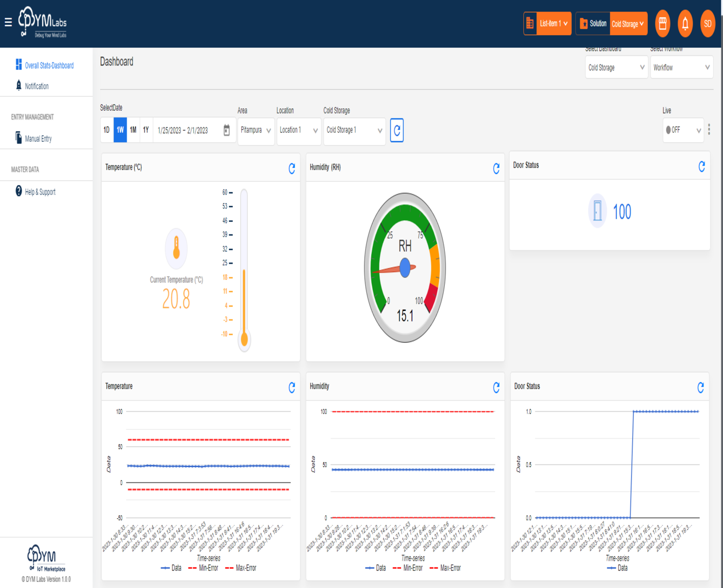Toggle Data series in Temperature chart legend
723x588 pixels.
(171, 568)
